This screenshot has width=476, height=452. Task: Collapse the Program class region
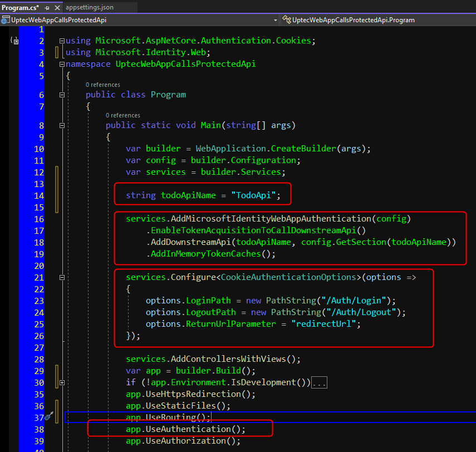point(62,95)
